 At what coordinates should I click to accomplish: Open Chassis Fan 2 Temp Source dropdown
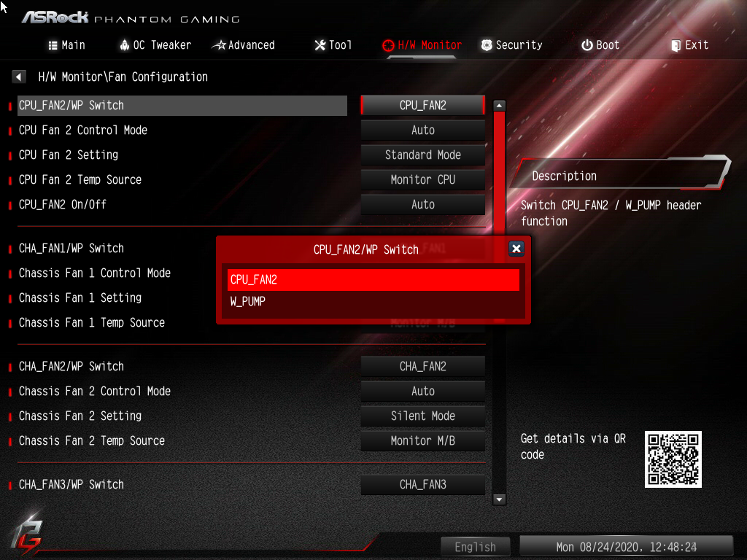(x=423, y=440)
